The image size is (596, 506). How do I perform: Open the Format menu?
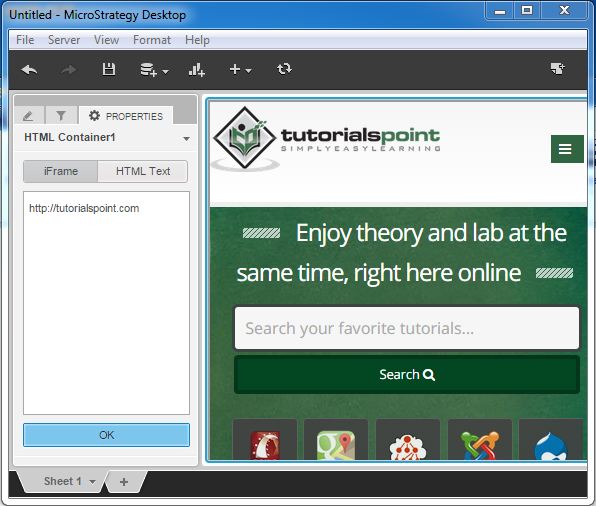coord(152,40)
